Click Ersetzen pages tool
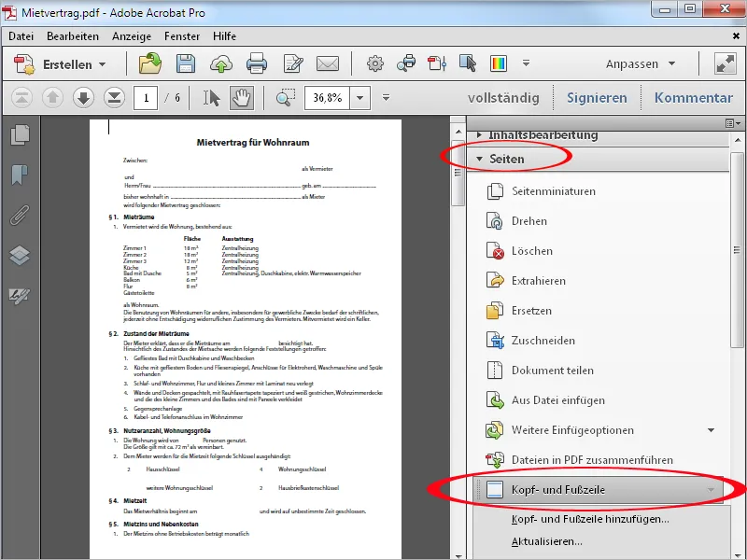The height and width of the screenshot is (560, 747). [x=519, y=311]
